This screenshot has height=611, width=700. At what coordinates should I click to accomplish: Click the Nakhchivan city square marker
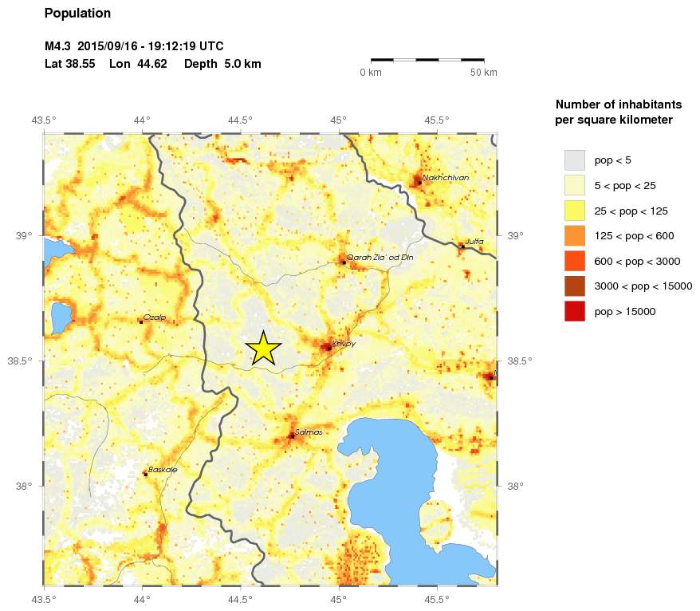pyautogui.click(x=419, y=182)
